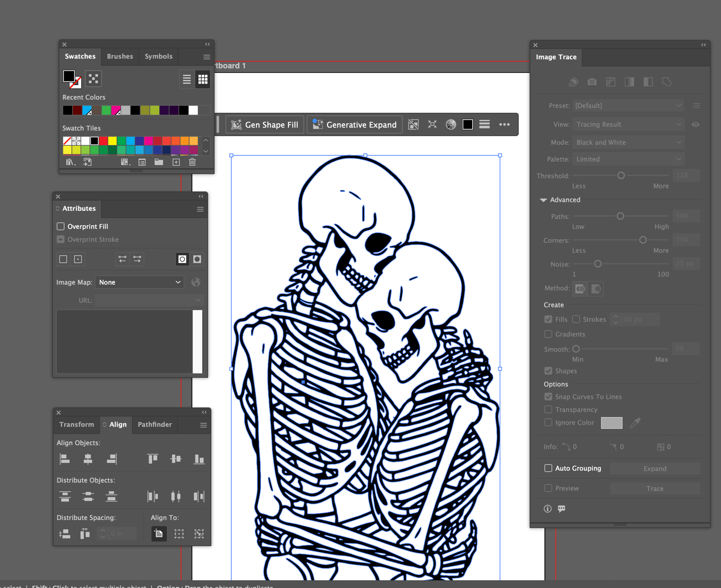
Task: Open the Image Map dropdown
Action: 140,282
